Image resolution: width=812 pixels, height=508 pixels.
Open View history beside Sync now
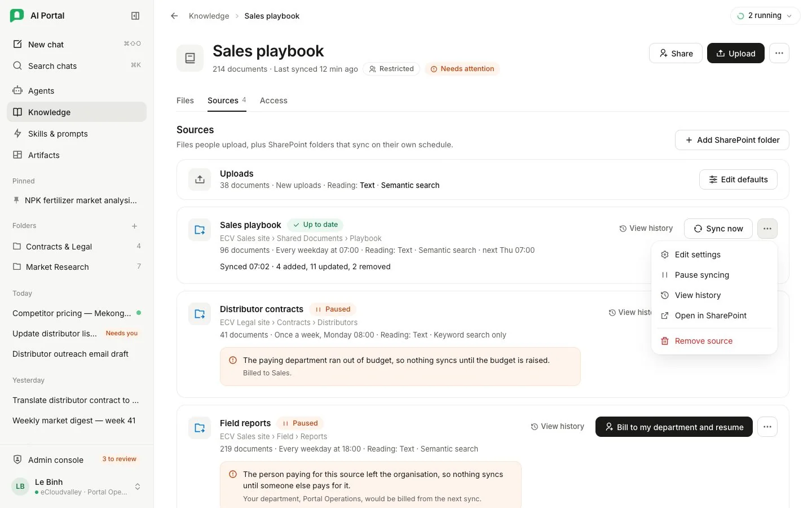(x=646, y=229)
